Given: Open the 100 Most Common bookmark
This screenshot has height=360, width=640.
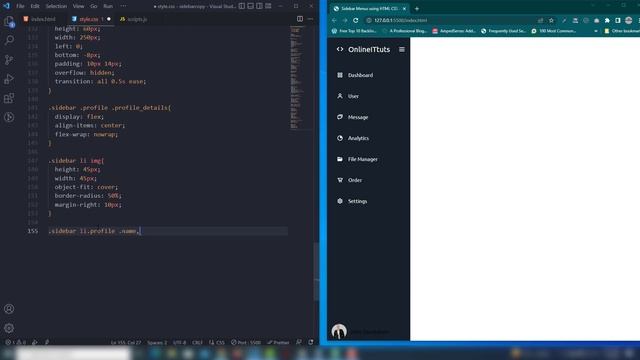Looking at the screenshot, I should point(553,31).
